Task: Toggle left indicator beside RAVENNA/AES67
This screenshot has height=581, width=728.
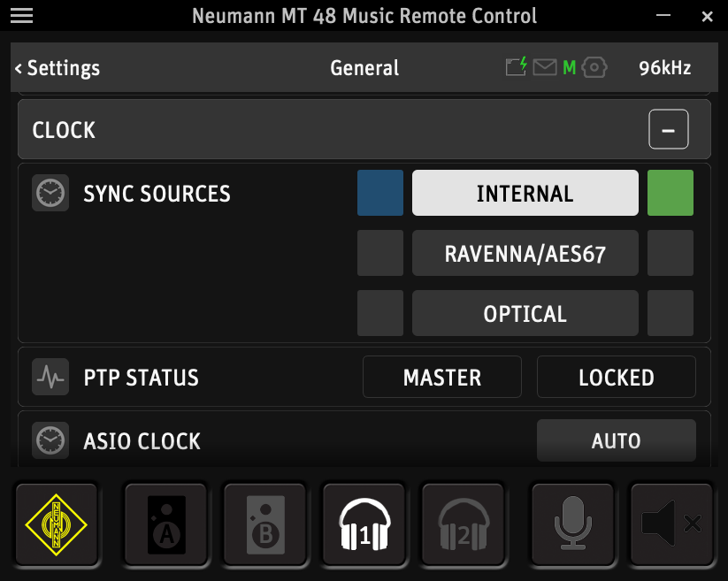Action: pyautogui.click(x=380, y=253)
